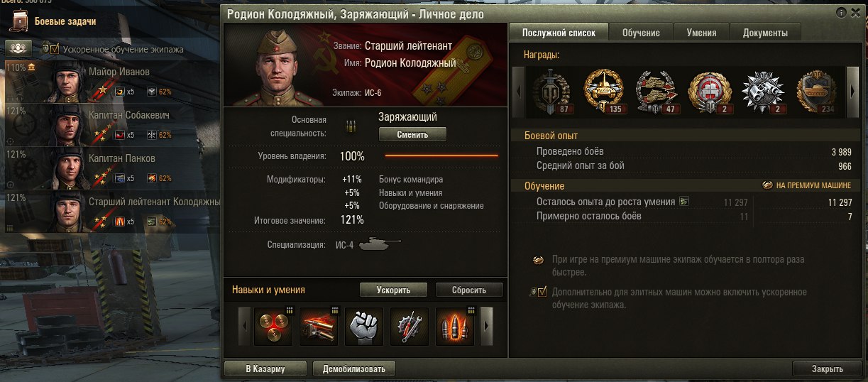Toggle accelerated crew training checkbox above crew list

(x=55, y=49)
